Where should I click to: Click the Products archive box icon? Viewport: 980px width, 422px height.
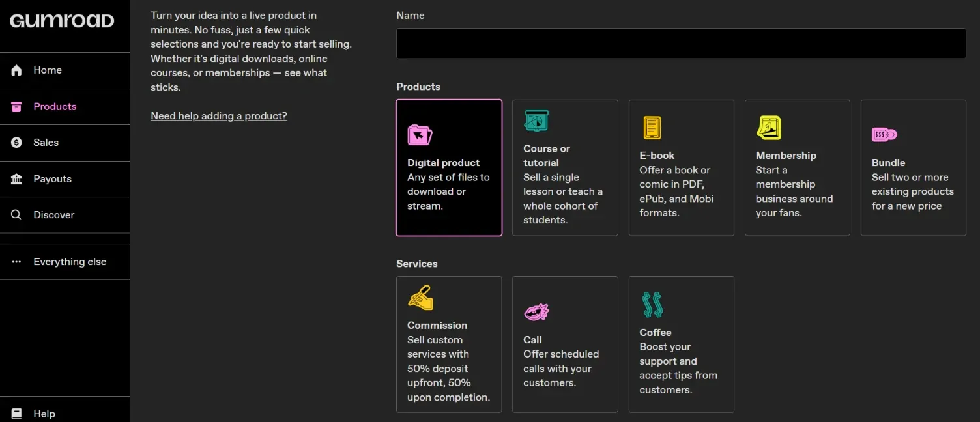pos(17,107)
